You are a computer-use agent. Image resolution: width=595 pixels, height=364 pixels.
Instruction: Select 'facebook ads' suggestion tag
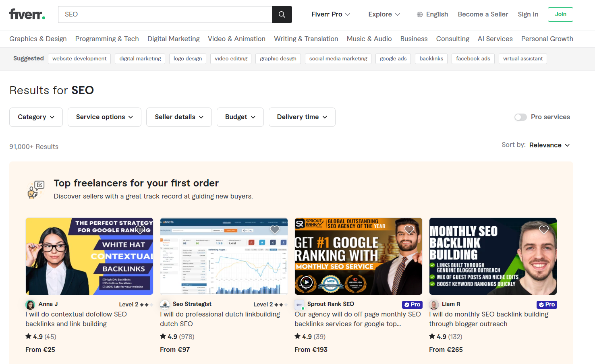tap(473, 59)
